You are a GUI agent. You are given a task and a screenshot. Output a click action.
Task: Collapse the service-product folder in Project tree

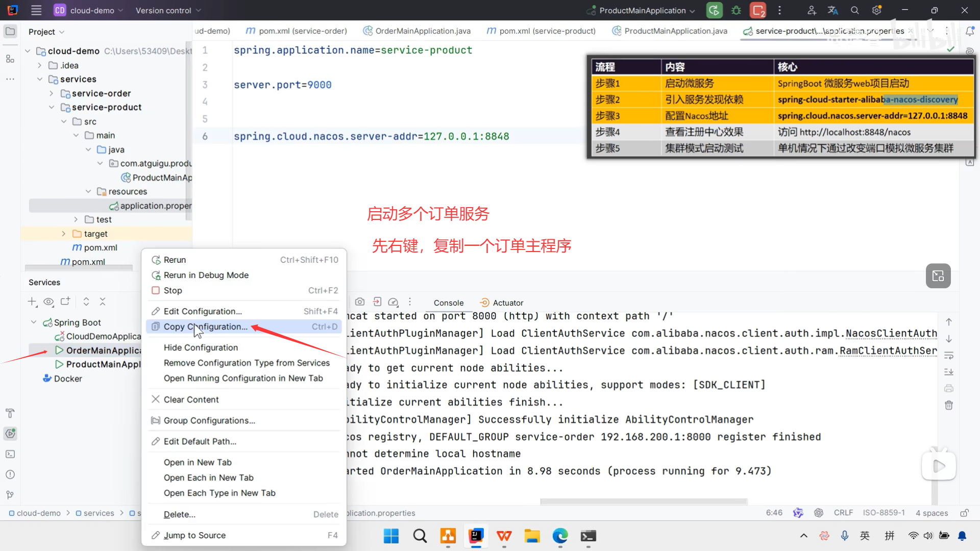pyautogui.click(x=52, y=107)
